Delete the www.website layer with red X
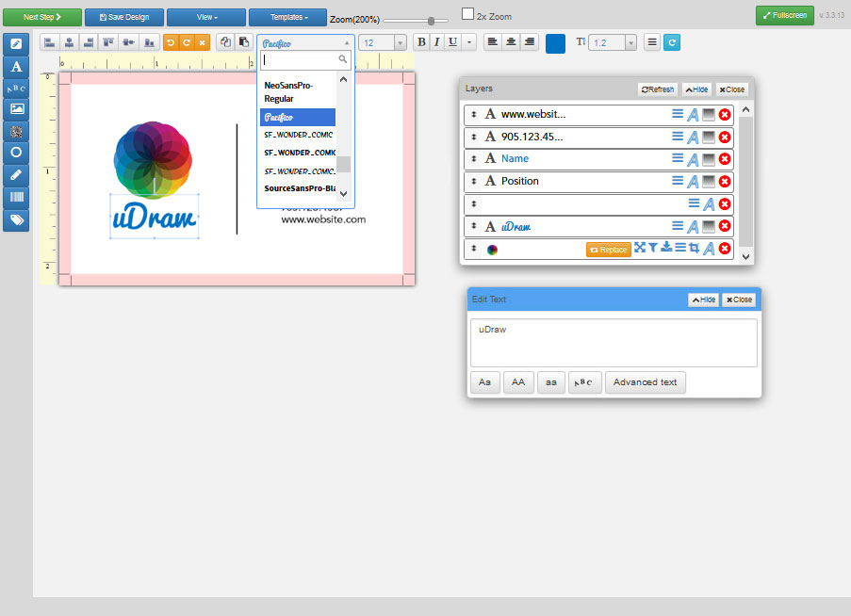This screenshot has width=851, height=616. [725, 114]
